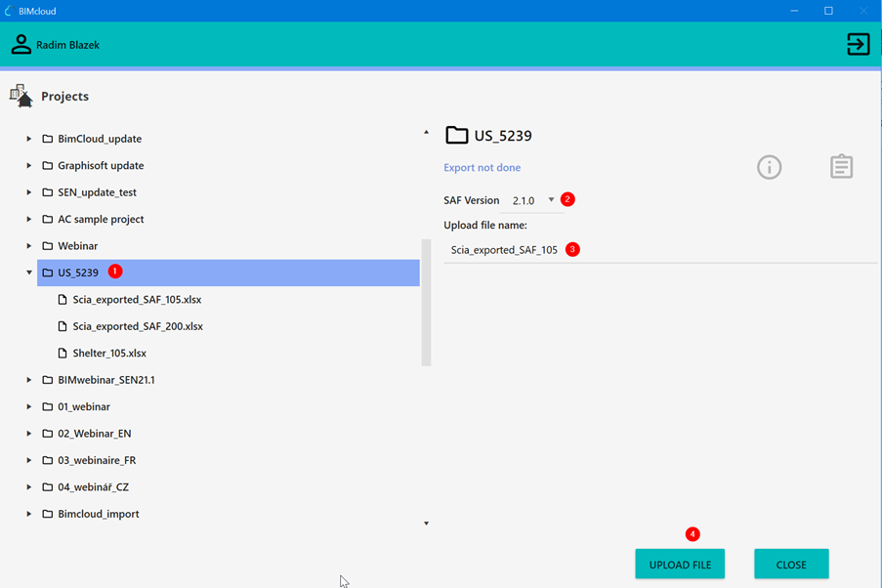Click the BimCloud_update folder icon
882x588 pixels.
tap(48, 139)
